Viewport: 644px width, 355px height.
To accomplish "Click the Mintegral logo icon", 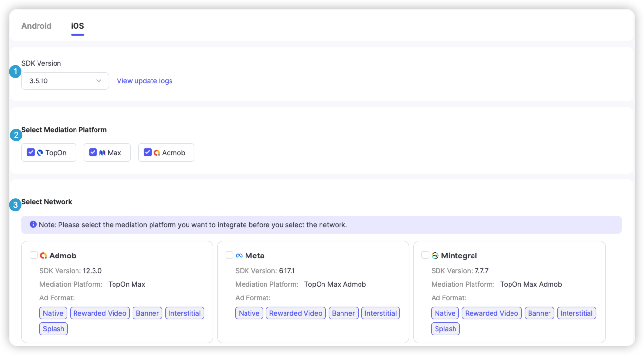I will (435, 256).
